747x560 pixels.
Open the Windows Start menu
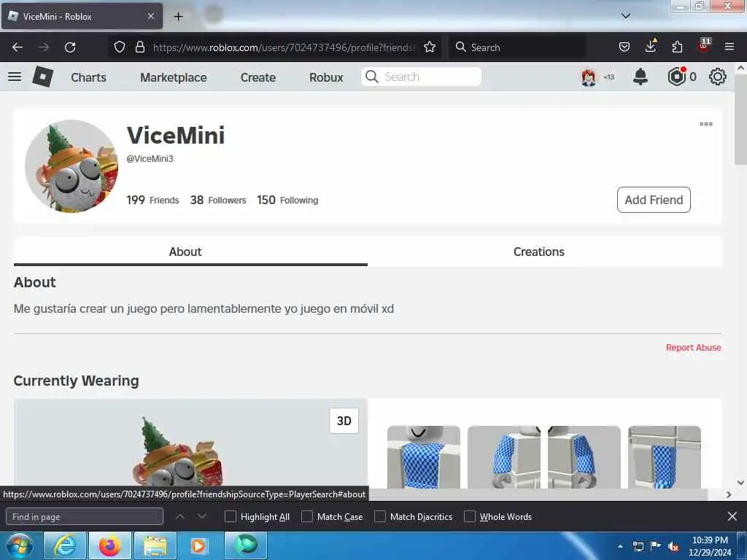[20, 545]
